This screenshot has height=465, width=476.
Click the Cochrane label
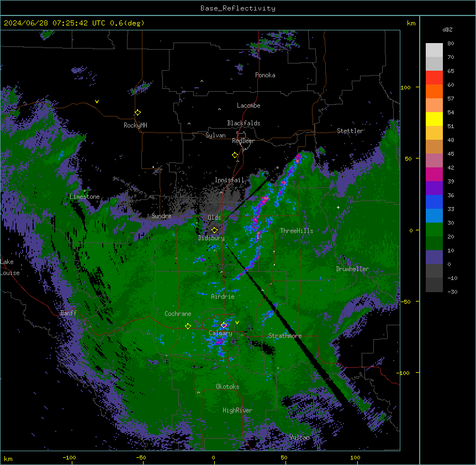[178, 314]
